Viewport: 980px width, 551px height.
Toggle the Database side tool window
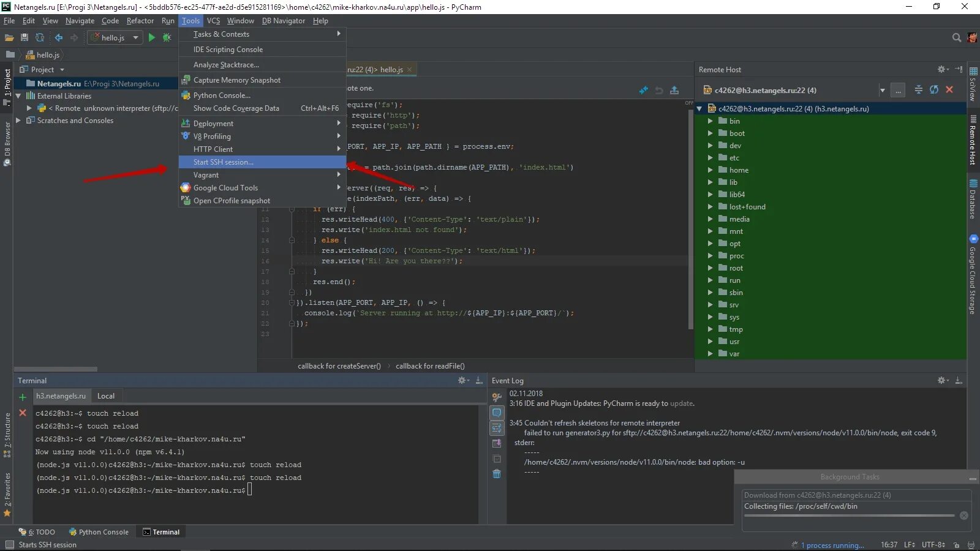[x=973, y=199]
